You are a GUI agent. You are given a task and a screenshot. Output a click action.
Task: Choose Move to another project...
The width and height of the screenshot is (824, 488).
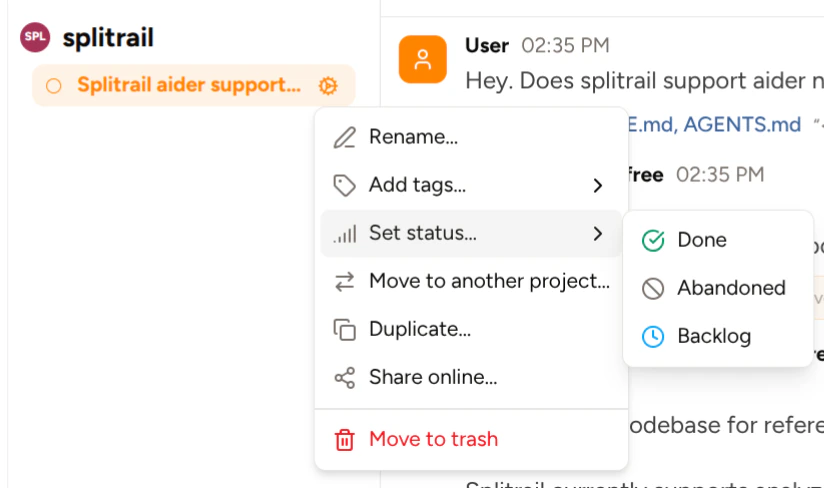471,282
